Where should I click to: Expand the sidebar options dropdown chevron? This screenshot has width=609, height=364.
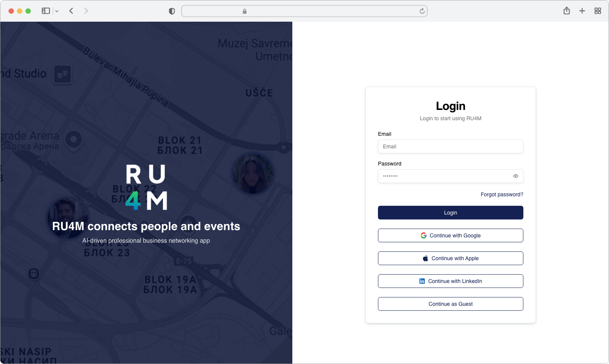tap(57, 11)
